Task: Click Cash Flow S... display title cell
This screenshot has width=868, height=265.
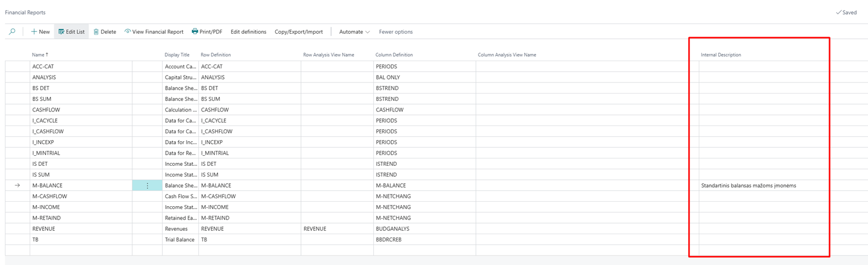Action: 180,197
